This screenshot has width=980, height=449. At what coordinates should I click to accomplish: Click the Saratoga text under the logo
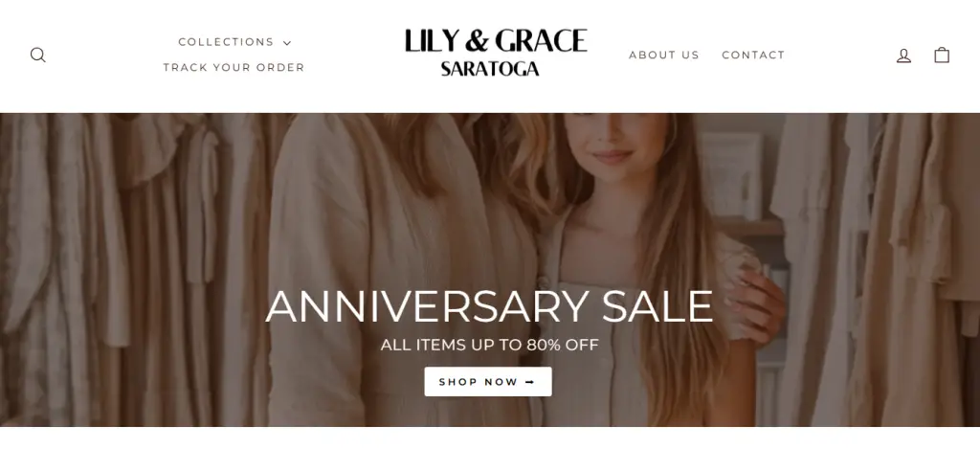pos(489,69)
